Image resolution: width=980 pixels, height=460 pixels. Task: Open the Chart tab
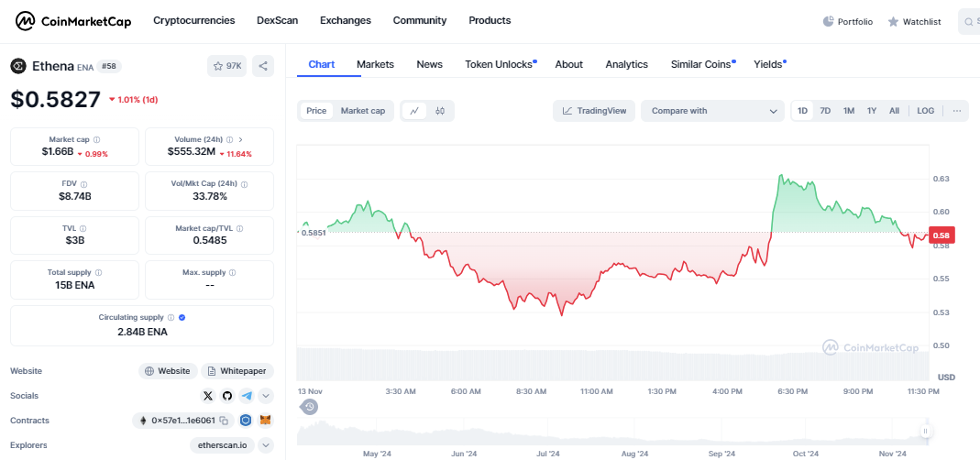tap(322, 64)
